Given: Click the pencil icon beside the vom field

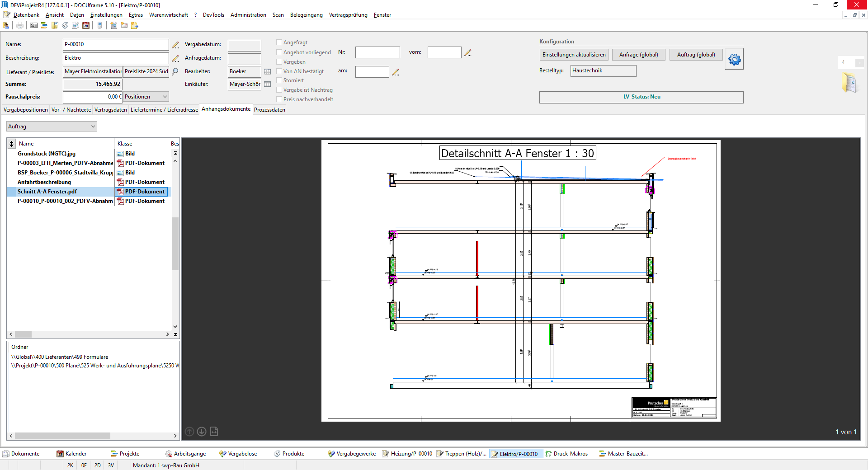Looking at the screenshot, I should pos(468,53).
